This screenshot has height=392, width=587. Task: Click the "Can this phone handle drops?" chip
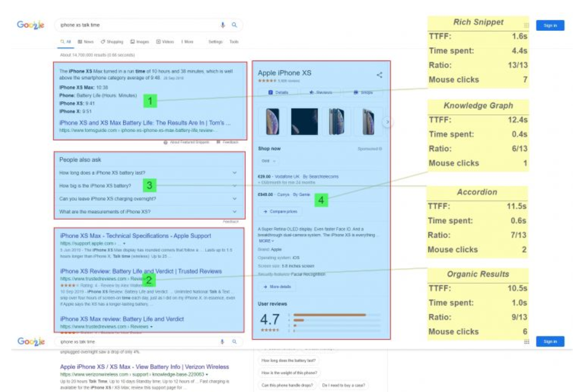click(287, 385)
